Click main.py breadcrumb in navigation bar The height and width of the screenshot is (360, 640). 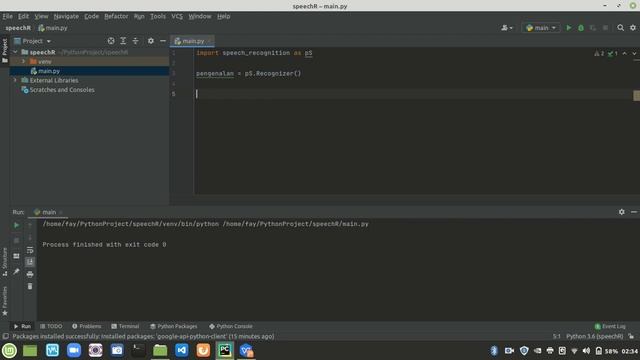point(53,28)
